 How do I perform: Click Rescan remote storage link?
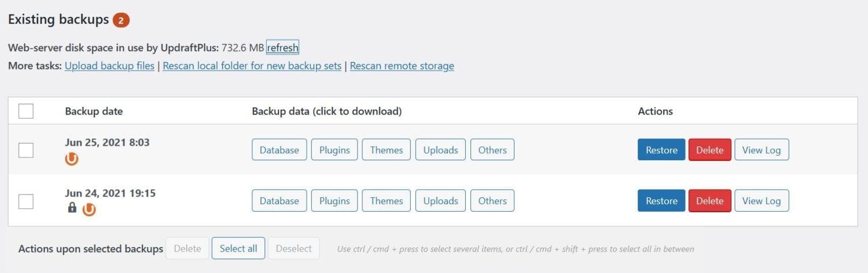(402, 66)
